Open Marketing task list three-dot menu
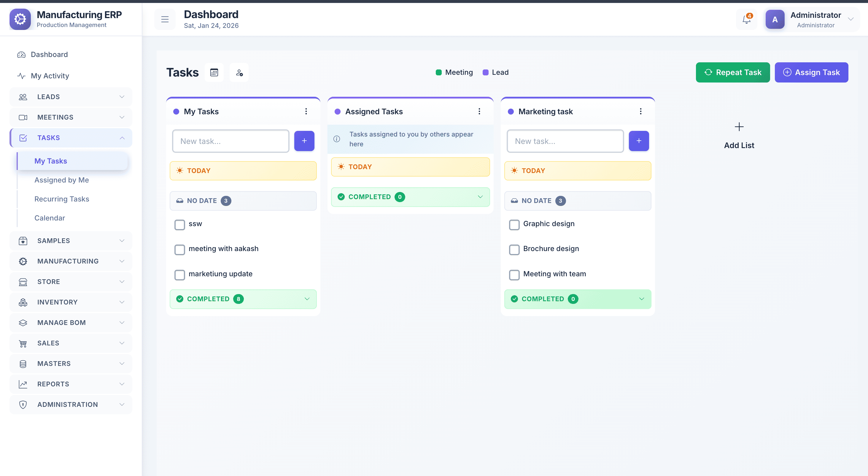Viewport: 868px width, 476px height. coord(640,111)
